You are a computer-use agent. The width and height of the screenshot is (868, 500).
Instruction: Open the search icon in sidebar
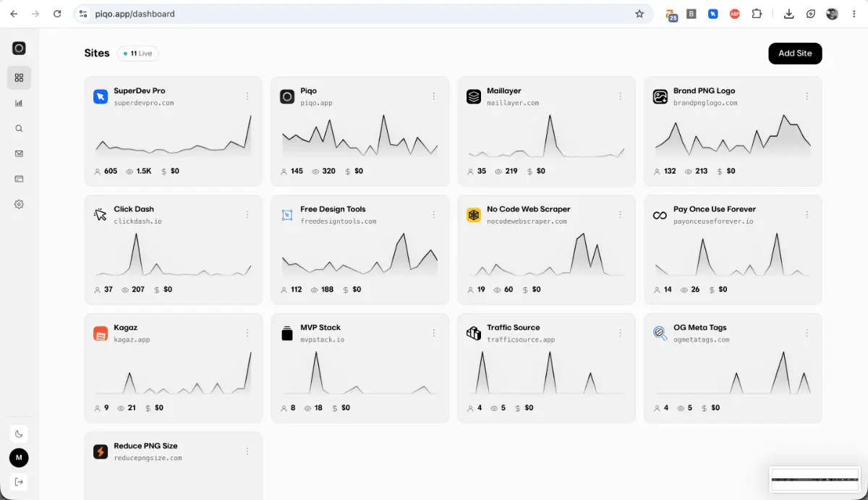19,128
